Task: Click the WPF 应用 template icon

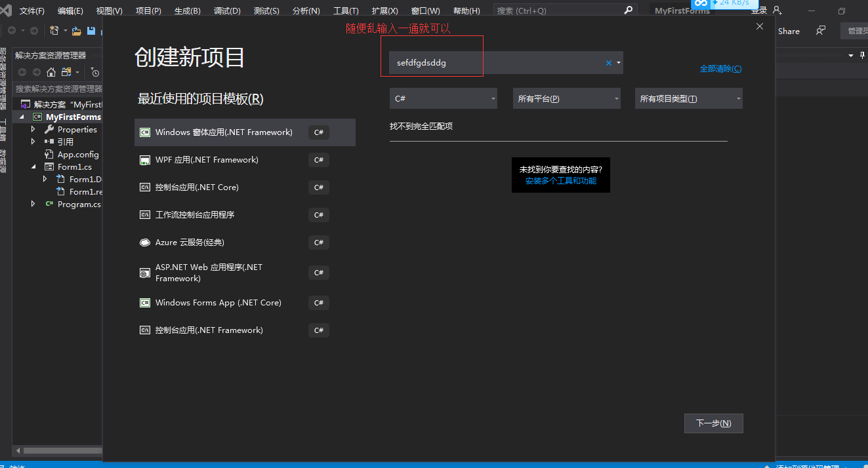Action: click(x=145, y=160)
